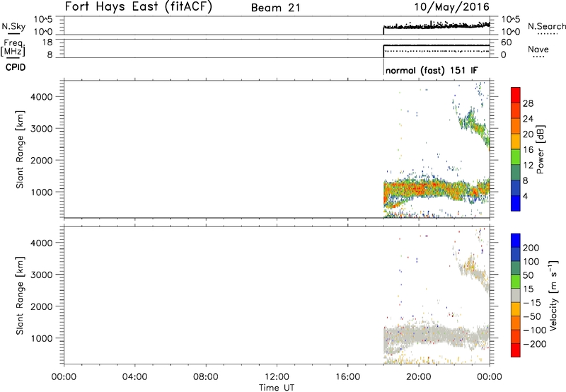
Task: Click the "18" frequency axis tick
Action: [48, 42]
